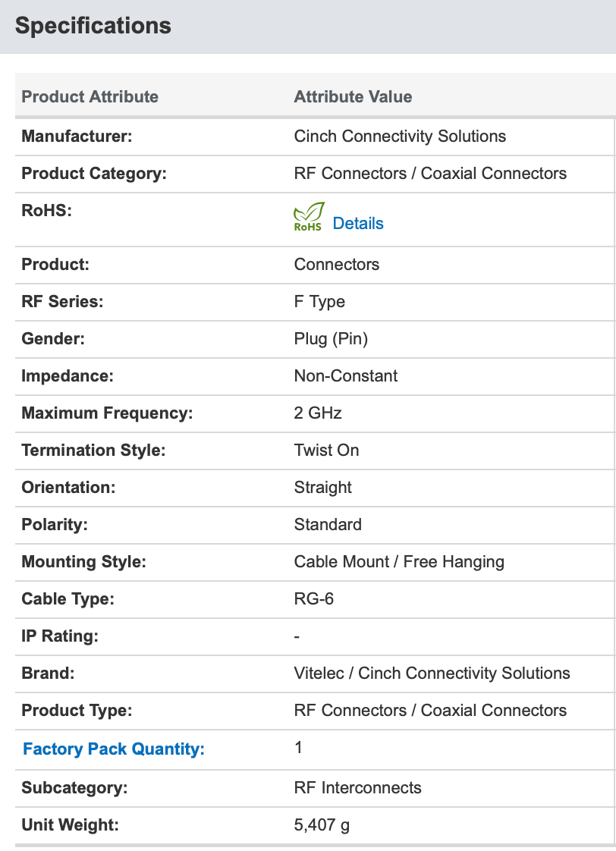
Task: Click the Attribute Value column header
Action: 353,96
